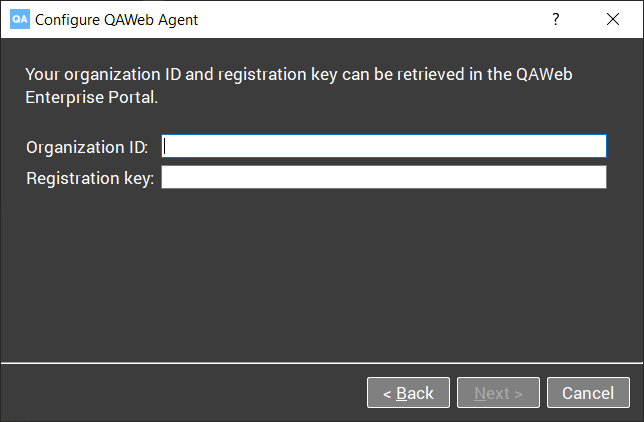This screenshot has width=644, height=422.
Task: Click the empty dark area below Registration key
Action: [x=322, y=275]
